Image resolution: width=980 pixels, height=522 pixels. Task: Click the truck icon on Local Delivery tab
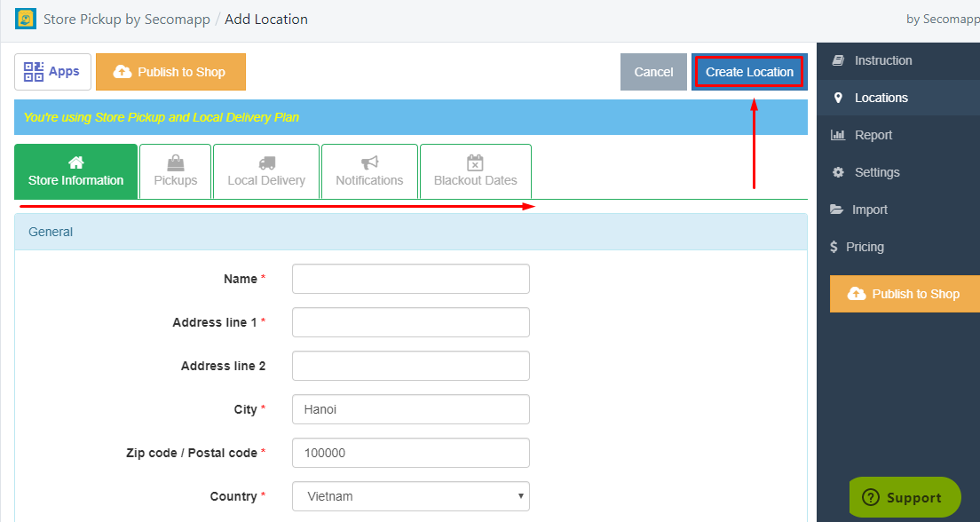click(x=267, y=162)
